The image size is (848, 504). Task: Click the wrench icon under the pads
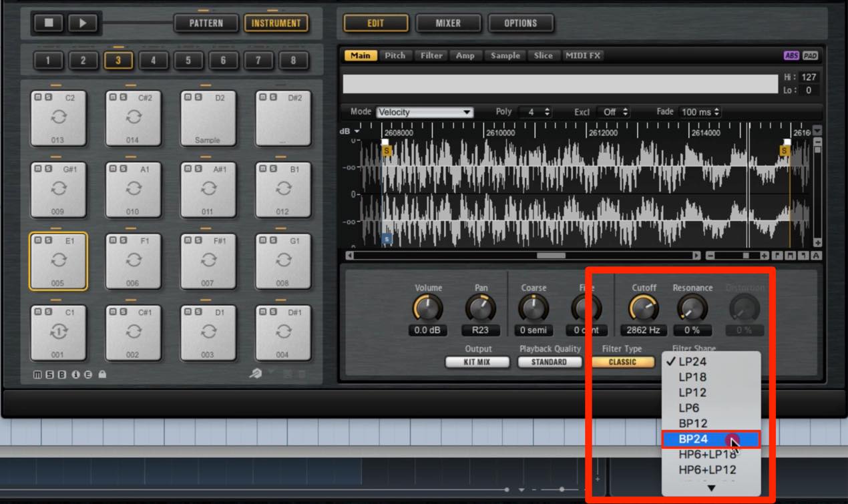(255, 374)
